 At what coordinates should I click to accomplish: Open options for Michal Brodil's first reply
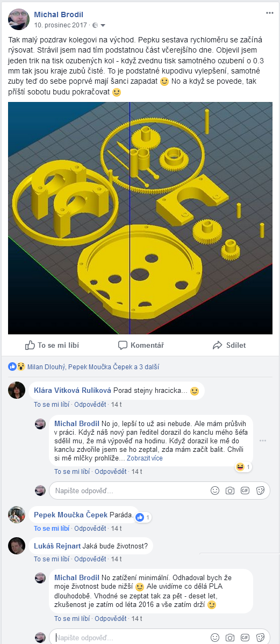263,441
